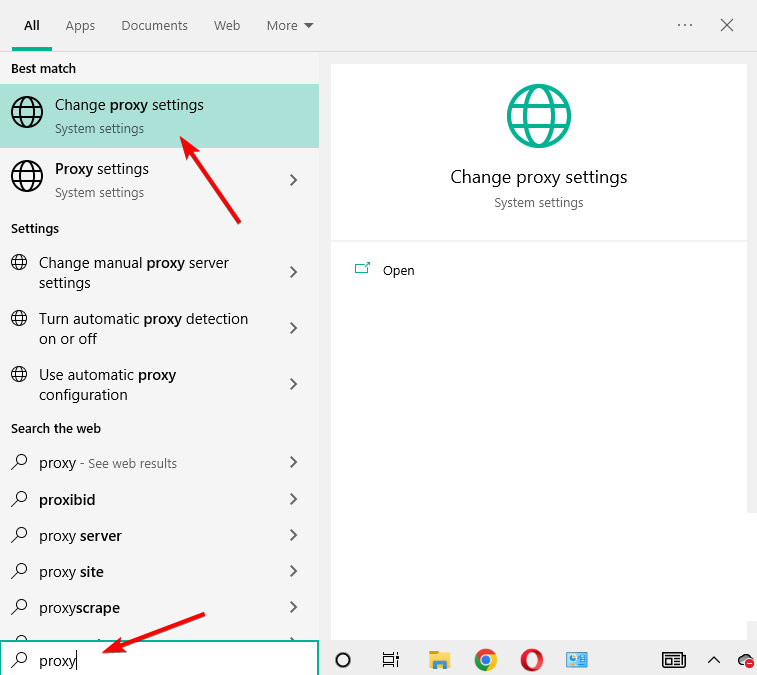Click globe icon beside Change proxy settings result
The image size is (757, 675).
(x=27, y=112)
